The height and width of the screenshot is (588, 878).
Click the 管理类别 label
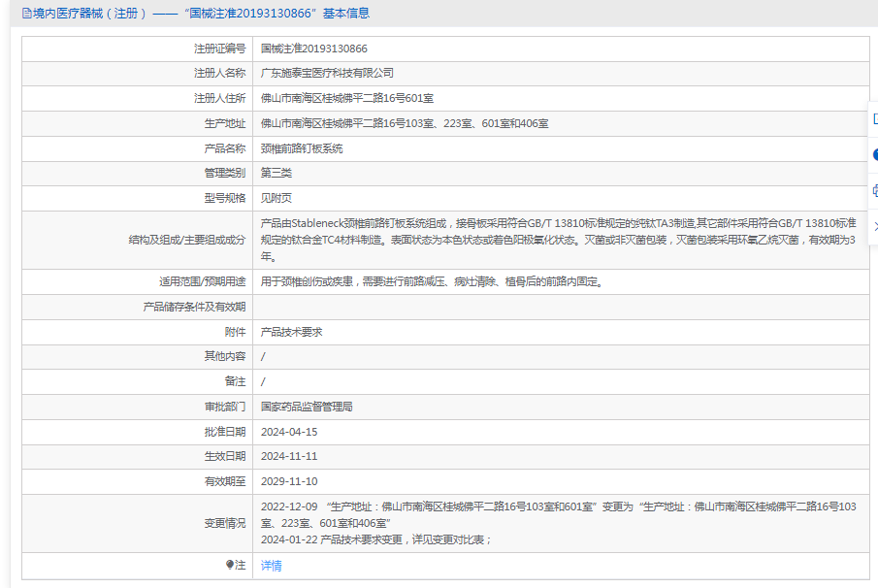[225, 173]
